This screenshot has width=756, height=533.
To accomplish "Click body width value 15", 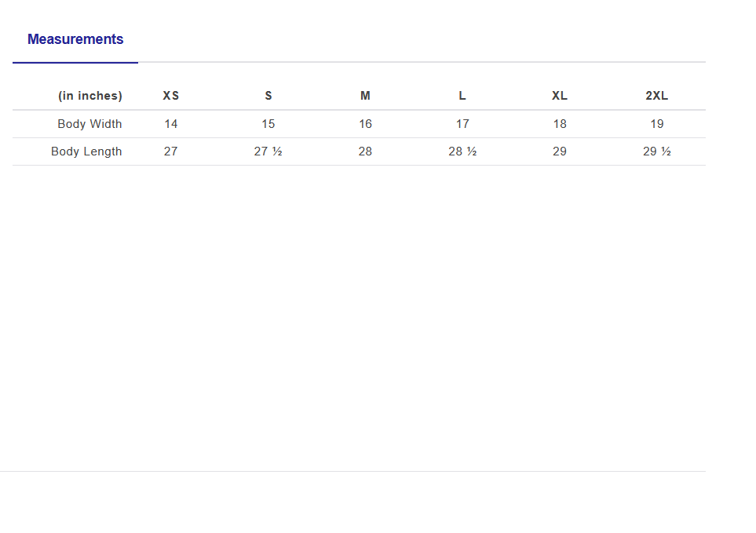I will (x=268, y=124).
